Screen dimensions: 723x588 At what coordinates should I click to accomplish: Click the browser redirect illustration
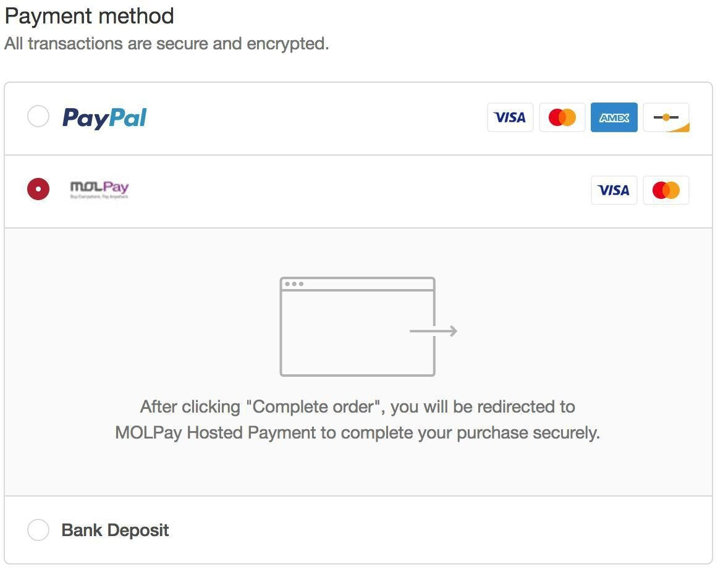point(357,325)
